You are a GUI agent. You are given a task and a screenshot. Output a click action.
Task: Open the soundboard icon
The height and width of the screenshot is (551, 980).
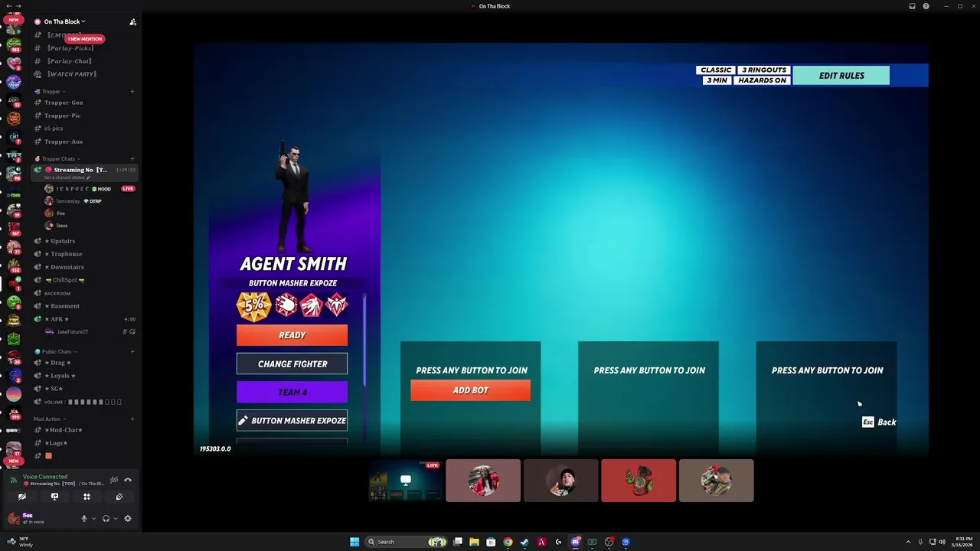(119, 497)
